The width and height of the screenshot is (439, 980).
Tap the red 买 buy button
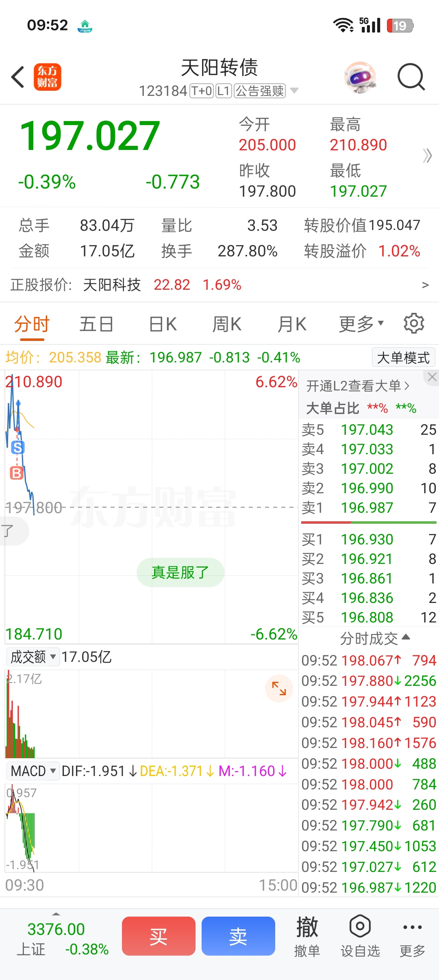(x=159, y=936)
